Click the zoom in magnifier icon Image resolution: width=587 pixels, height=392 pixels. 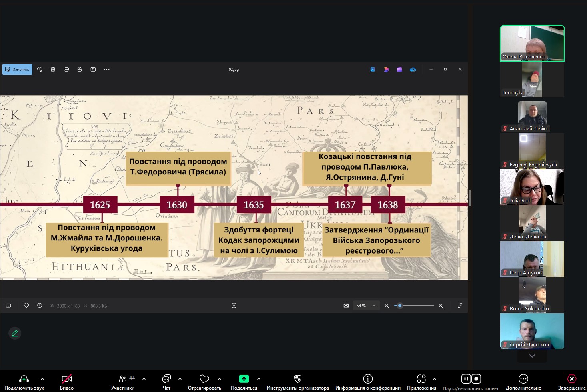click(x=441, y=306)
